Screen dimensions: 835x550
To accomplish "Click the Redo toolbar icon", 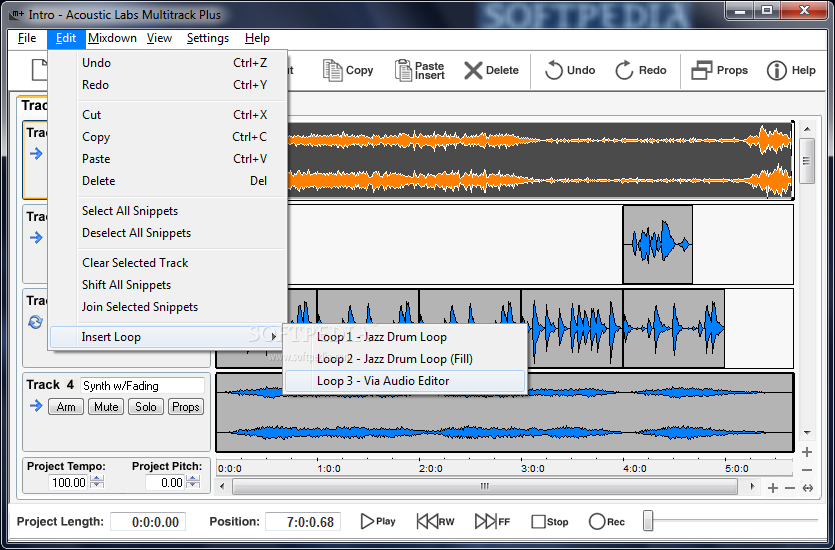I will pos(641,70).
